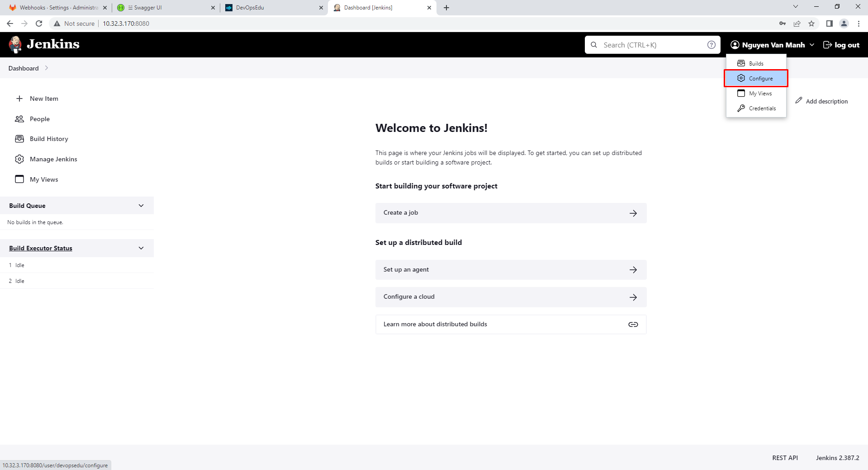The height and width of the screenshot is (470, 868).
Task: Go back using browser back arrow
Action: click(x=10, y=23)
